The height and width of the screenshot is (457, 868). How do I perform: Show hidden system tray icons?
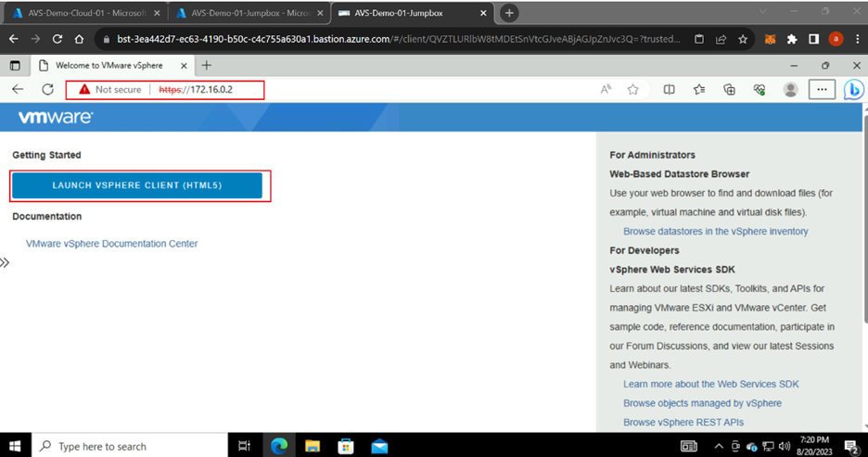point(719,446)
